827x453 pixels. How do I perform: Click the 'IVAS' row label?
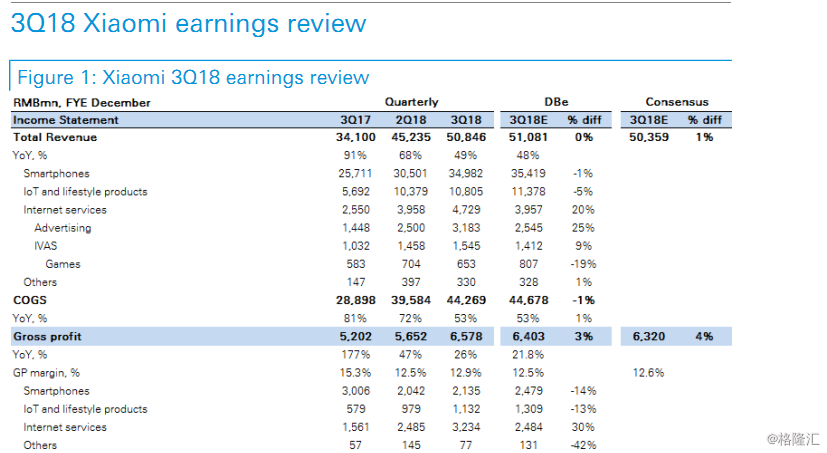pos(46,246)
